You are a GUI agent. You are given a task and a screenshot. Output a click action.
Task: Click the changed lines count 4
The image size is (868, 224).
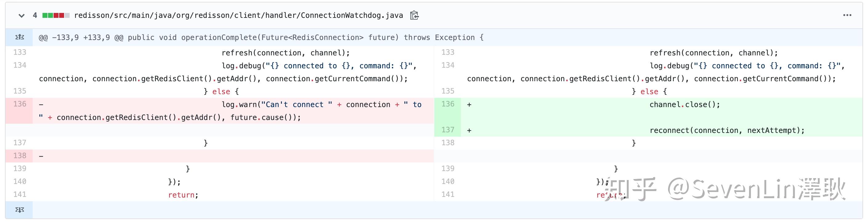35,15
